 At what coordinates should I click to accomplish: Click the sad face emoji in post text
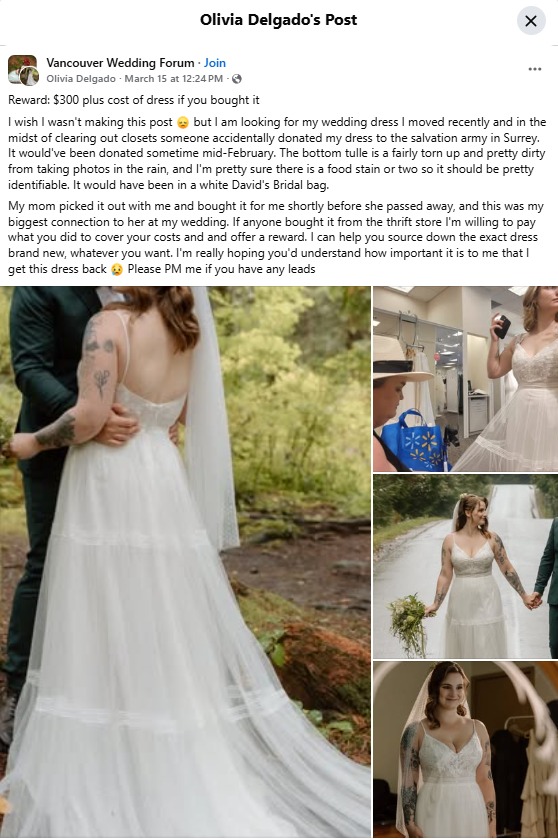click(183, 123)
